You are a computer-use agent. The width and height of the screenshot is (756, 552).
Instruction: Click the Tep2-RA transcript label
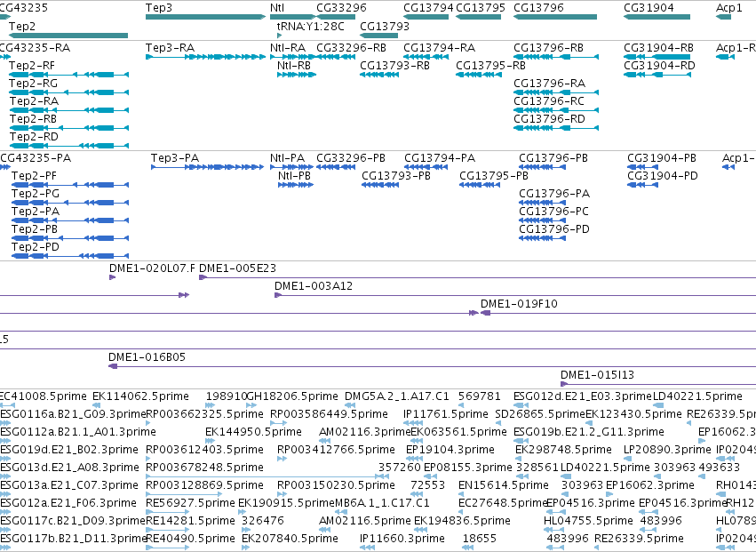point(34,100)
